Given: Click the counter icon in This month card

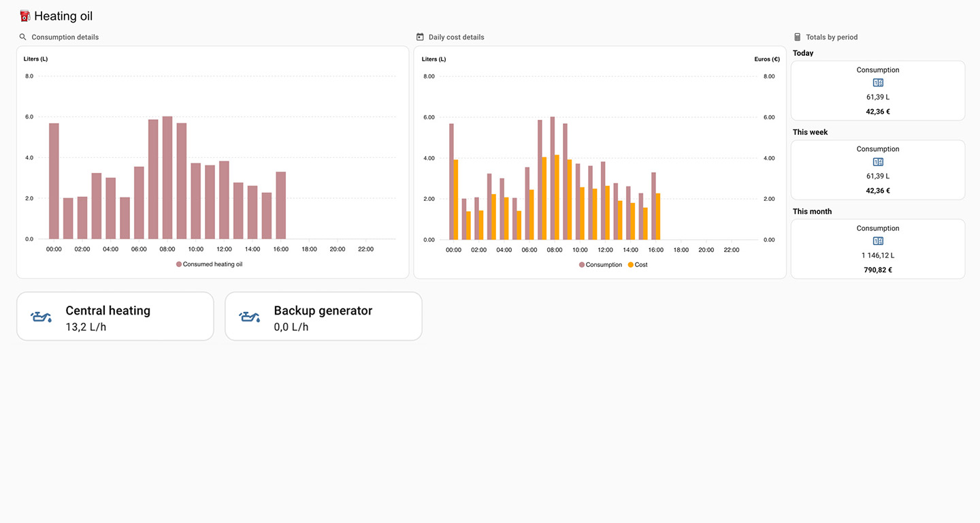Looking at the screenshot, I should [x=878, y=241].
